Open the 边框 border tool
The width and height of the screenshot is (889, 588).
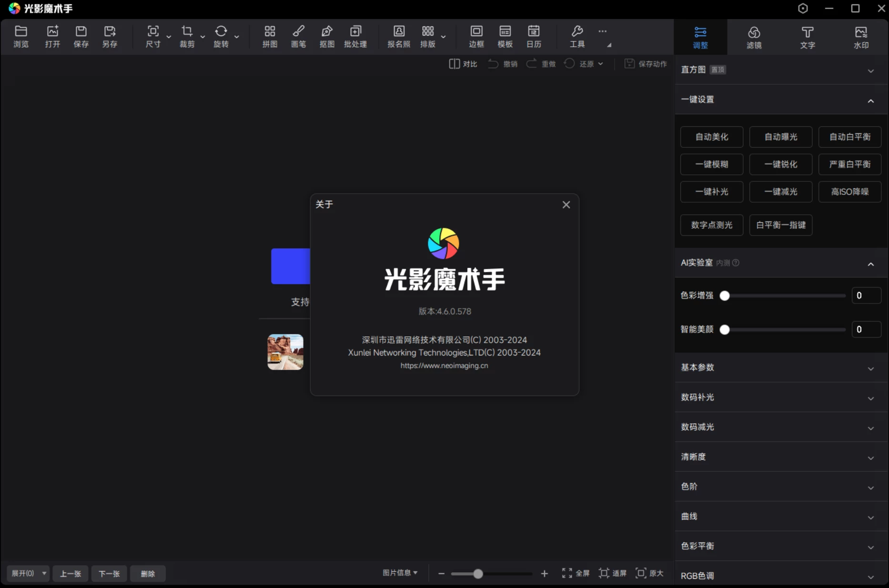[476, 37]
